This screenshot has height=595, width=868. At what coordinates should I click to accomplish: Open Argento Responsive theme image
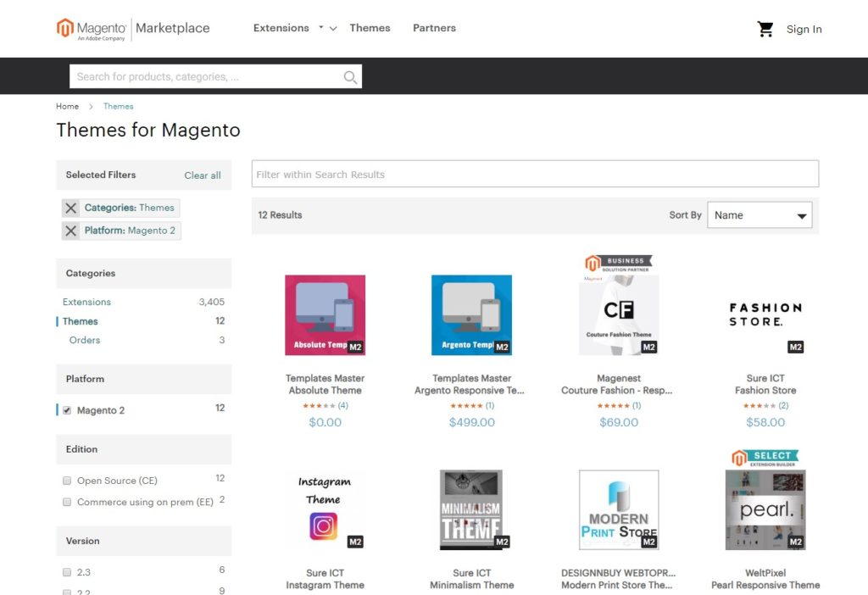(x=471, y=315)
